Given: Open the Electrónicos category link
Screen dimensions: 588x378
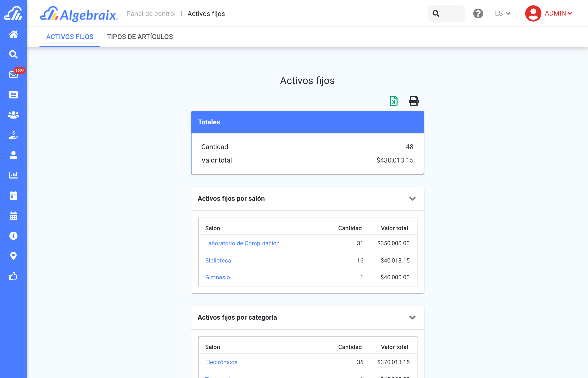Looking at the screenshot, I should click(x=221, y=362).
